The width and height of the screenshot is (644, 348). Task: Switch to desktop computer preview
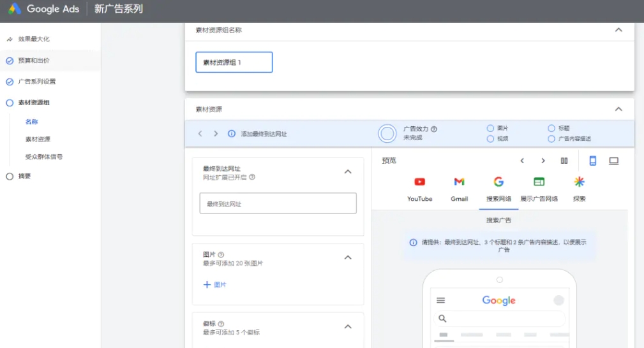613,161
